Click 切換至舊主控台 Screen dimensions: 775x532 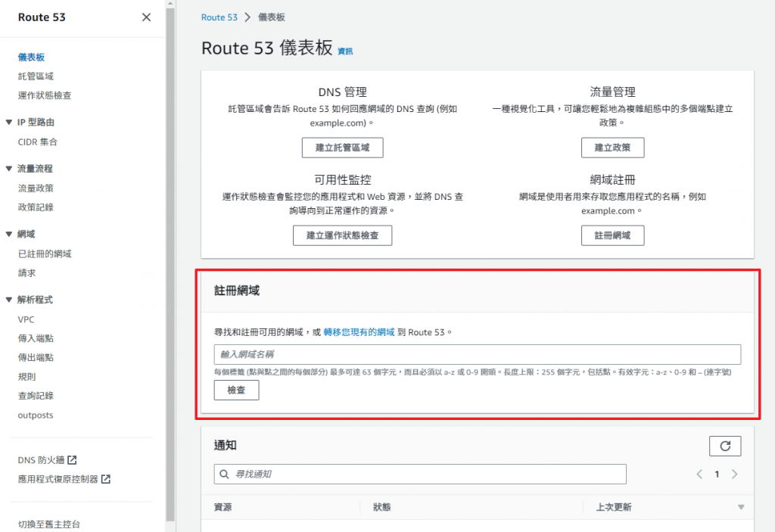pyautogui.click(x=49, y=524)
